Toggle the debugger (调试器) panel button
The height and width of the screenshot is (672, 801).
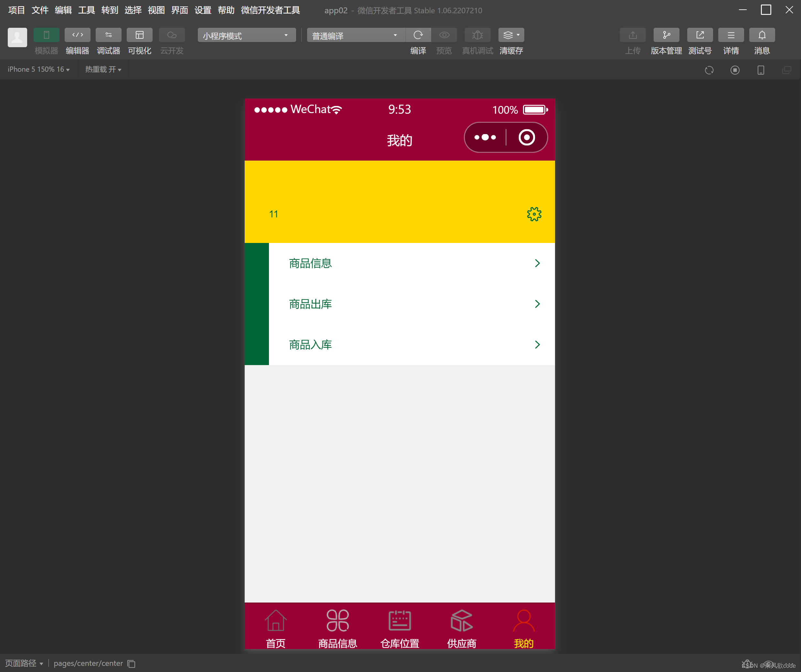[x=108, y=35]
